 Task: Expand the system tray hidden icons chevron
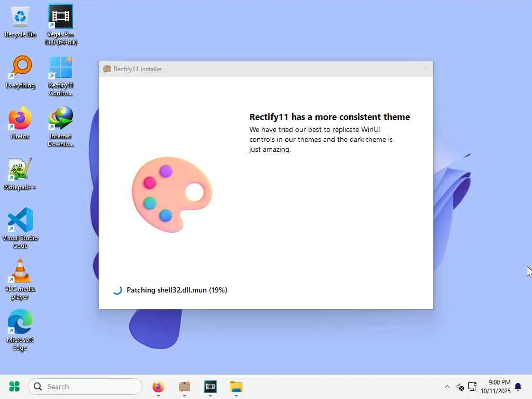pyautogui.click(x=447, y=387)
